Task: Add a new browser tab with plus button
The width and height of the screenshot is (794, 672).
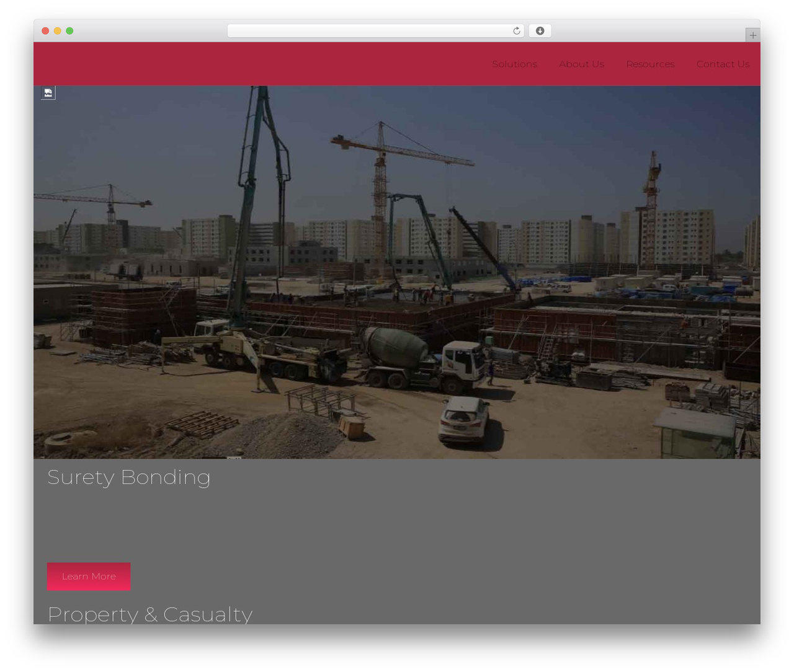Action: point(752,35)
